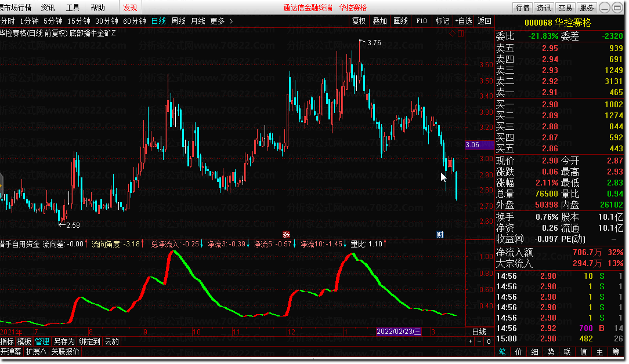Add stock with +自选 button
Image resolution: width=629 pixels, height=364 pixels.
pyautogui.click(x=463, y=21)
